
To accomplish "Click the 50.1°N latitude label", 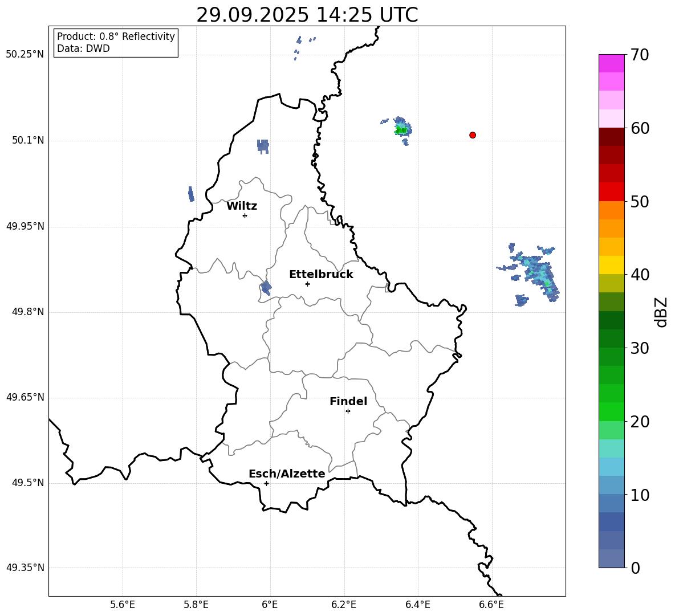I will click(28, 140).
